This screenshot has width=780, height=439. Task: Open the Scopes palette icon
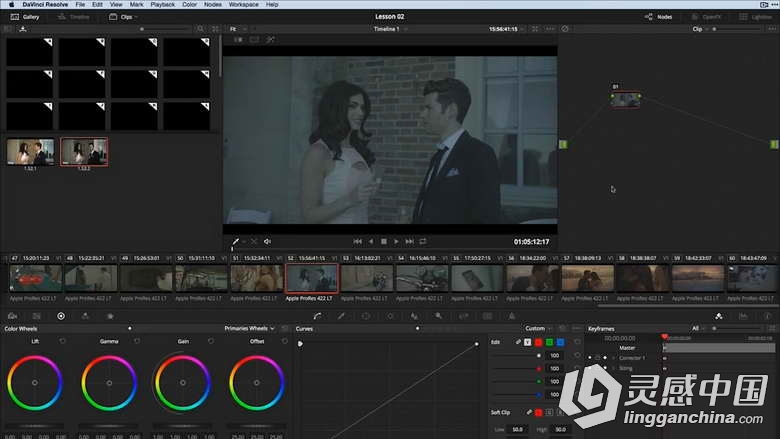[743, 316]
